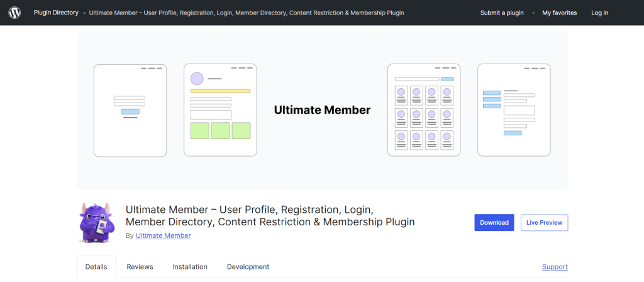Click the WordPress logo icon
The height and width of the screenshot is (282, 644).
[15, 13]
